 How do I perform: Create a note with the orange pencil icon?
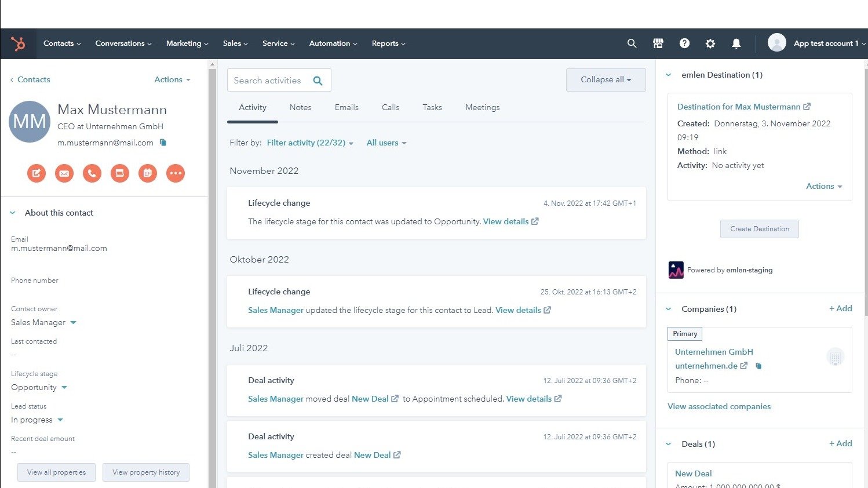pos(37,173)
